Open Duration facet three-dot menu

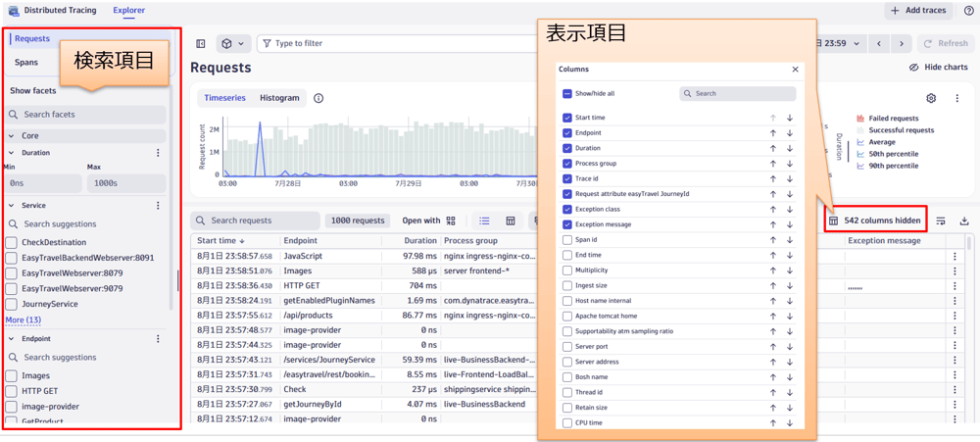158,153
